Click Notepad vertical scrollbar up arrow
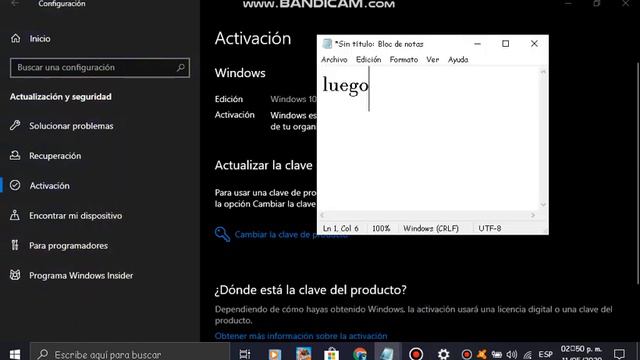Viewport: 640px width, 360px height. [543, 72]
